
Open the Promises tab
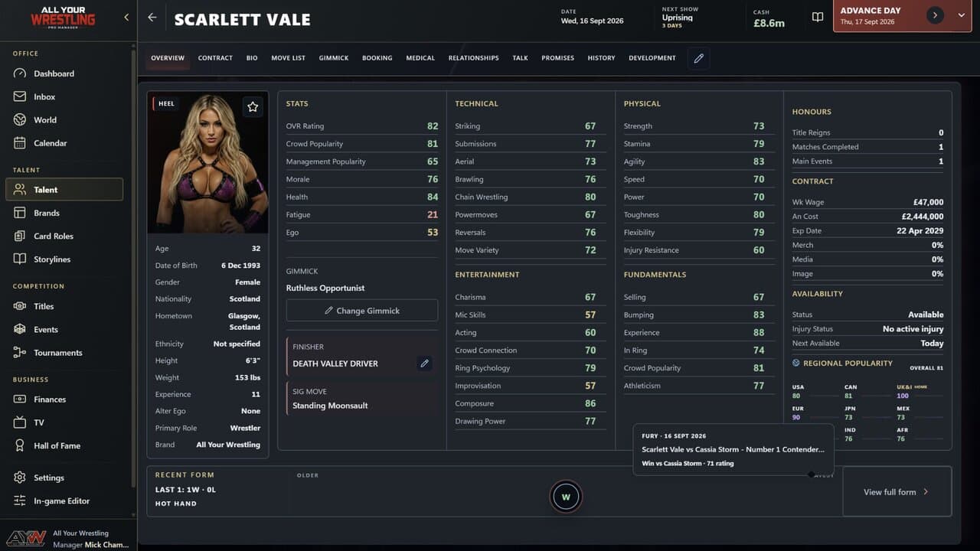(x=557, y=58)
